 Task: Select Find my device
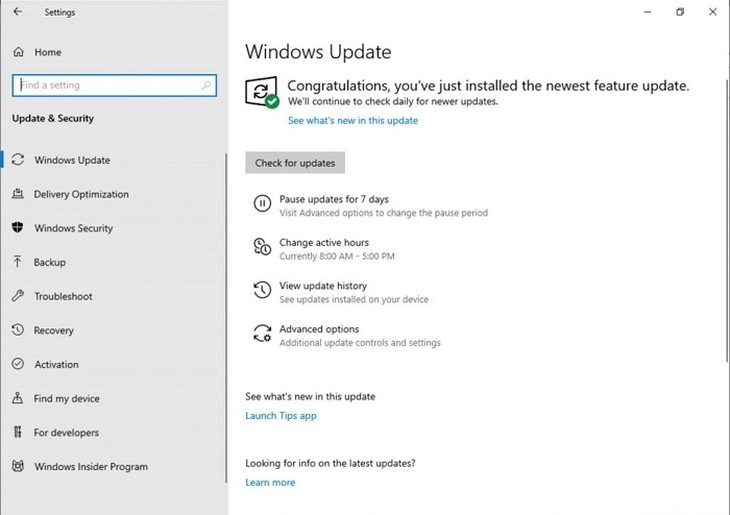(67, 399)
